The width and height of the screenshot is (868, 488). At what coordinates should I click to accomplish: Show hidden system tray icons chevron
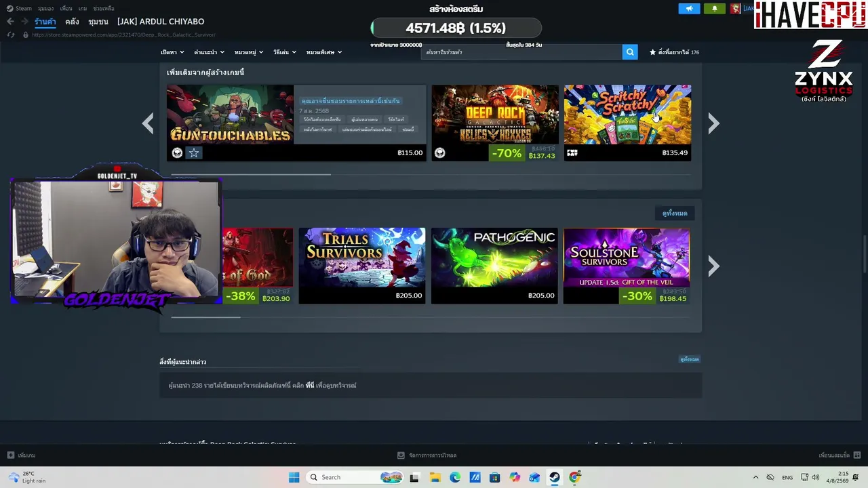point(755,477)
